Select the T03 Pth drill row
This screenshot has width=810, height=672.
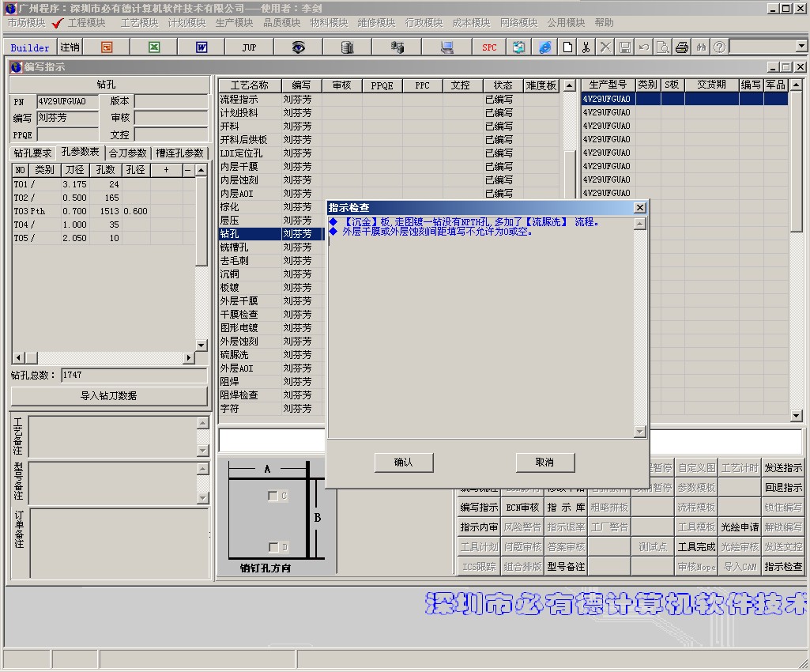click(104, 211)
